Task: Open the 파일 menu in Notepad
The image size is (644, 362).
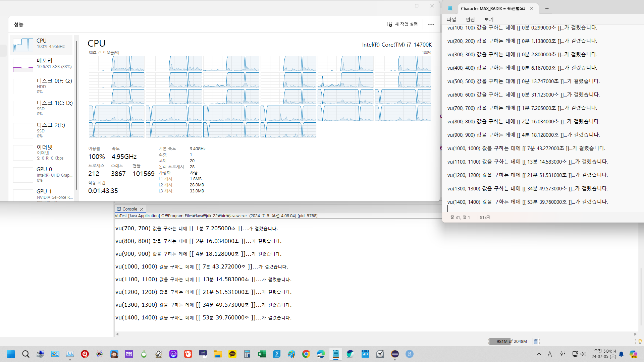Action: click(451, 19)
